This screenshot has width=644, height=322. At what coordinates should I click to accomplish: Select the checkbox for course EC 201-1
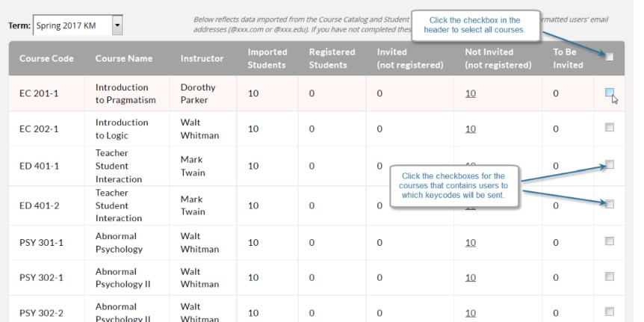click(610, 93)
